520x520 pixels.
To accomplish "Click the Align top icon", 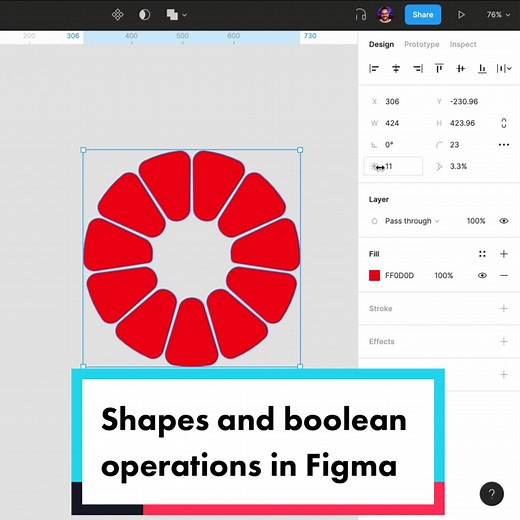I will (439, 68).
